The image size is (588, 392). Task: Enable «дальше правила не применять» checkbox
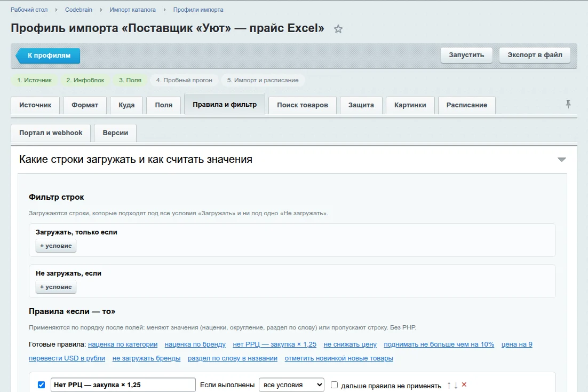point(334,385)
